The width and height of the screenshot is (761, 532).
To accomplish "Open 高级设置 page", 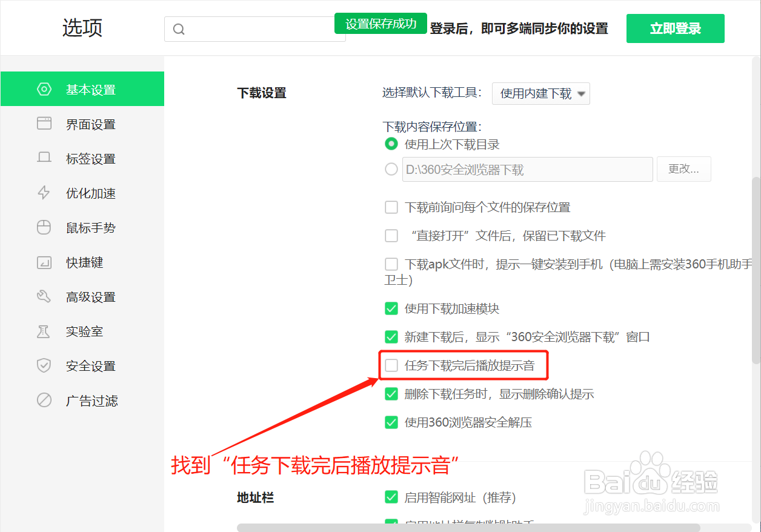I will click(x=82, y=297).
